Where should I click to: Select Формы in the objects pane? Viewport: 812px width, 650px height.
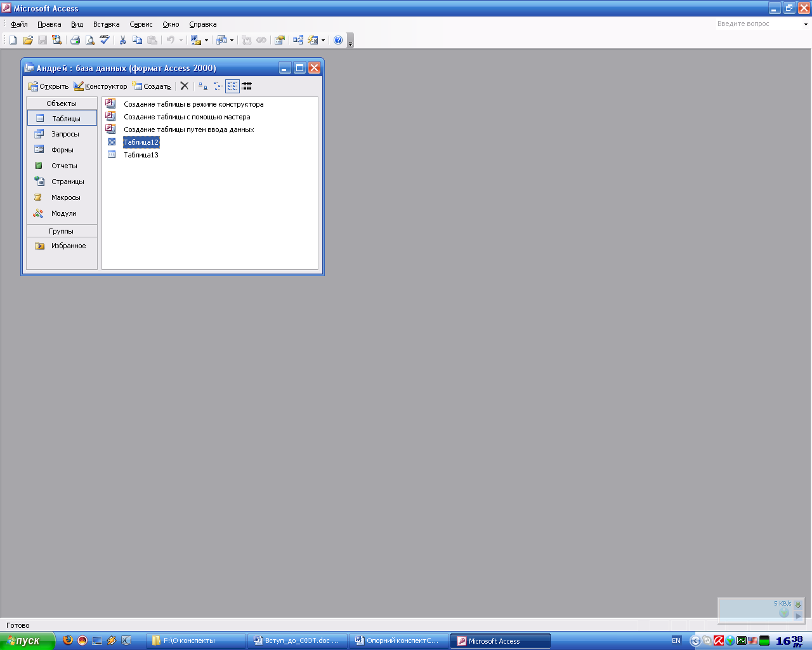(62, 150)
